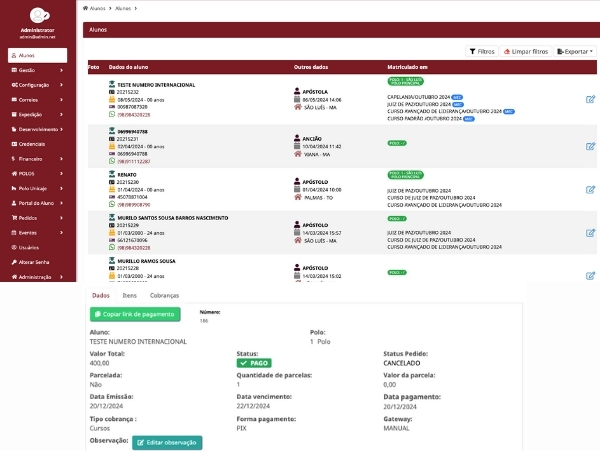600x451 pixels.
Task: Click WhatsApp icon in MURILO SANTOS row
Action: (x=112, y=247)
